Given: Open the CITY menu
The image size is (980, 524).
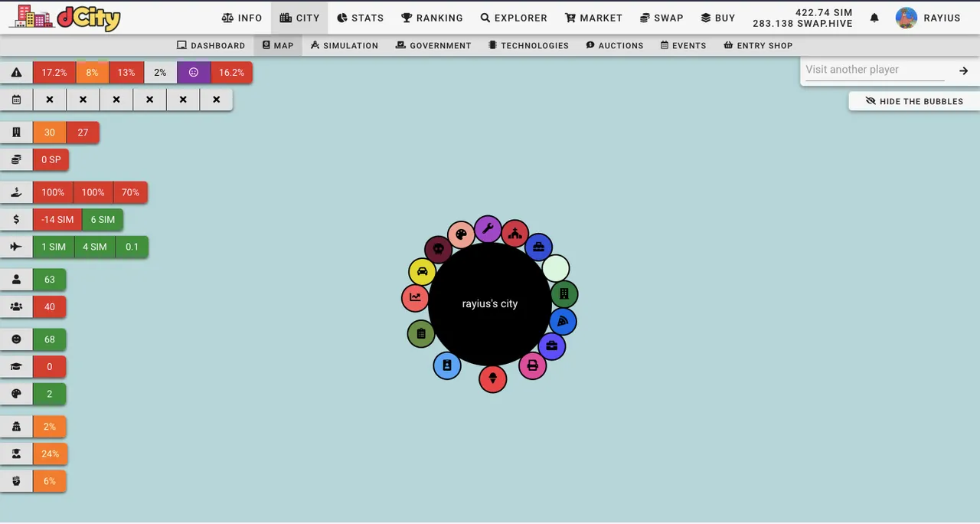Looking at the screenshot, I should coord(299,18).
